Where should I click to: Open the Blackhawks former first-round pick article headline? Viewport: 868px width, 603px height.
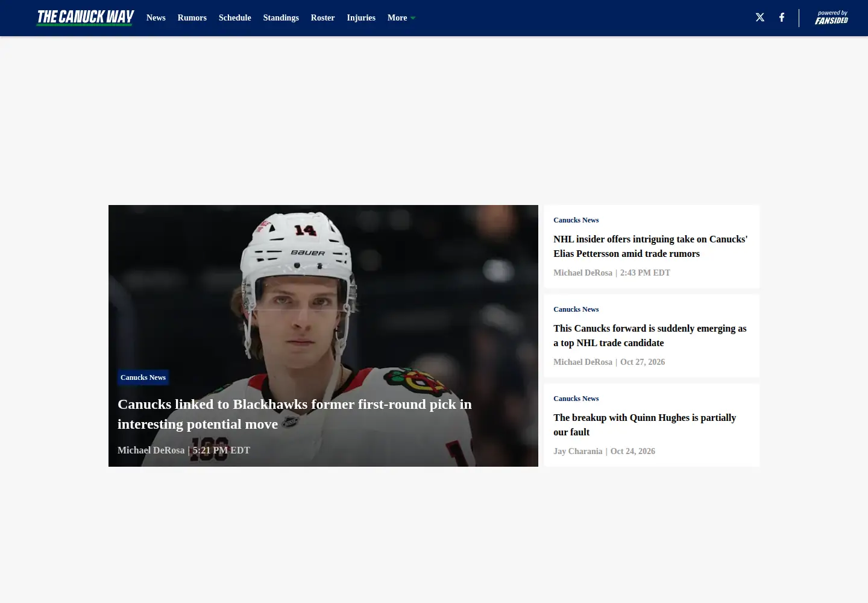[x=295, y=414]
